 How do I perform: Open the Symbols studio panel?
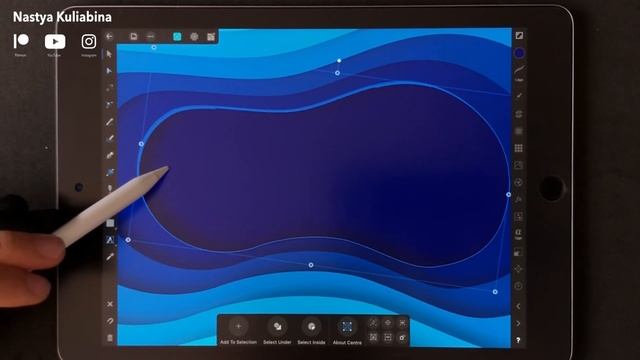[x=518, y=216]
